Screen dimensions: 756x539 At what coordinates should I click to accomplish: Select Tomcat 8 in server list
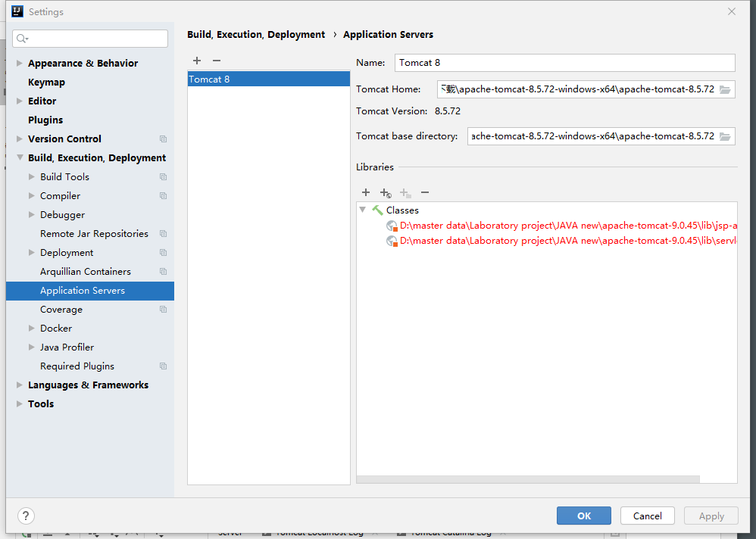point(269,79)
